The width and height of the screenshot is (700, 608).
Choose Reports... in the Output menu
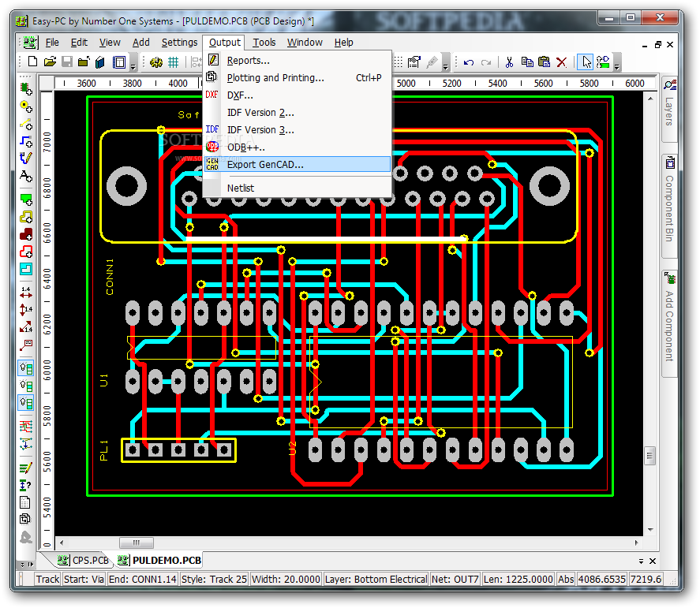(x=298, y=60)
